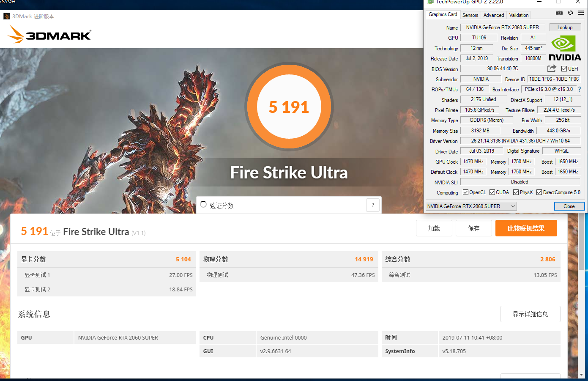Viewport: 588px width, 381px height.
Task: Open the GPU selection dropdown in GPU-Z
Action: (471, 206)
